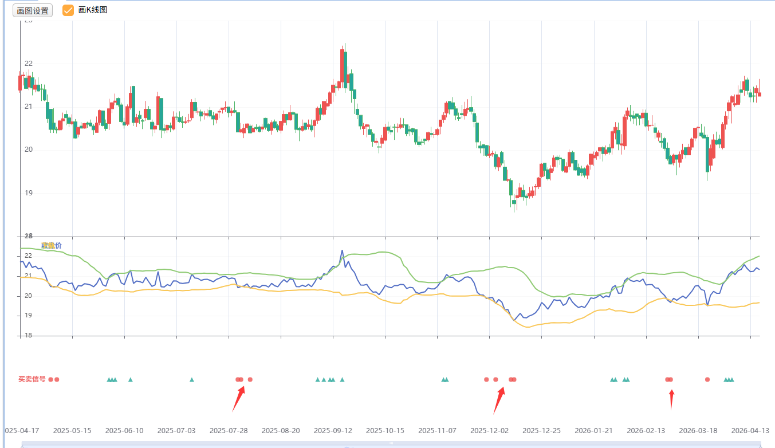
Task: Select the lone red dot near 2026-03-18
Action: click(707, 380)
